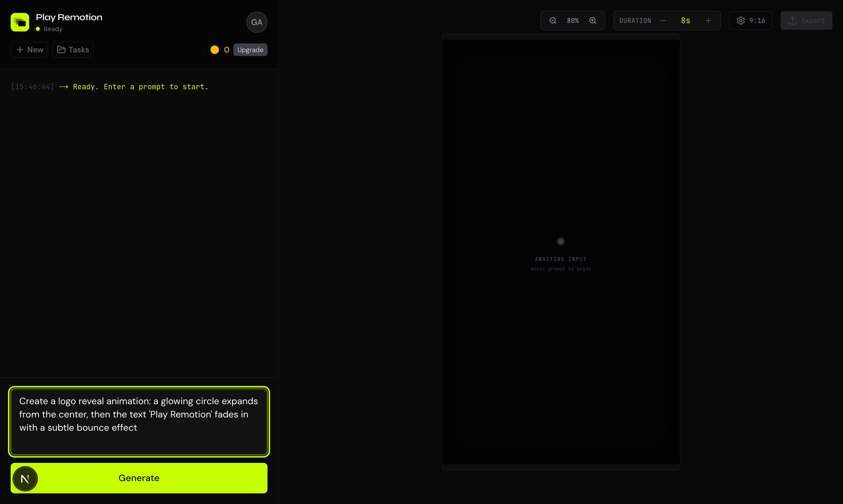
Task: Click the Generate button
Action: tap(139, 478)
